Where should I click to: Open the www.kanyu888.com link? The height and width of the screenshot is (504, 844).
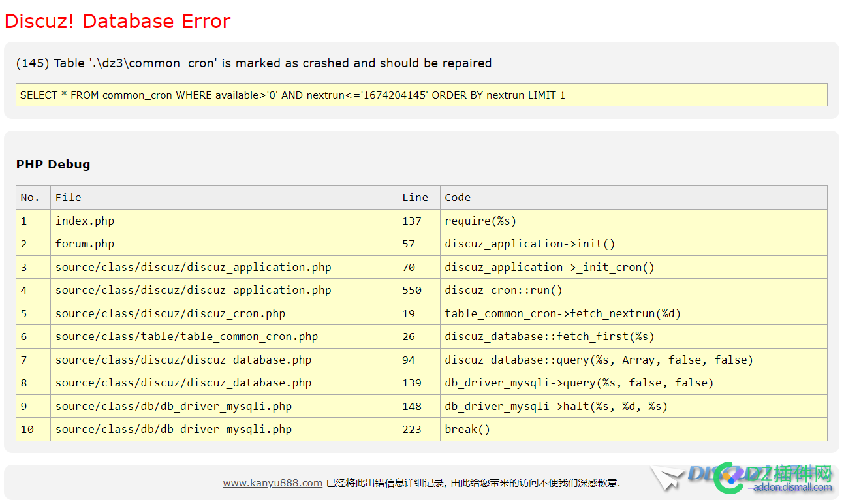pyautogui.click(x=272, y=483)
